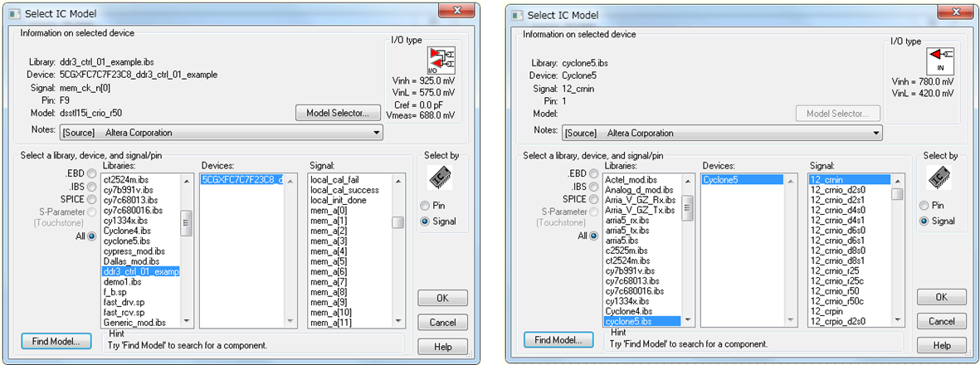Click the title bar app icon of Cyclone5 dialog
This screenshot has height=365, width=980.
point(516,15)
